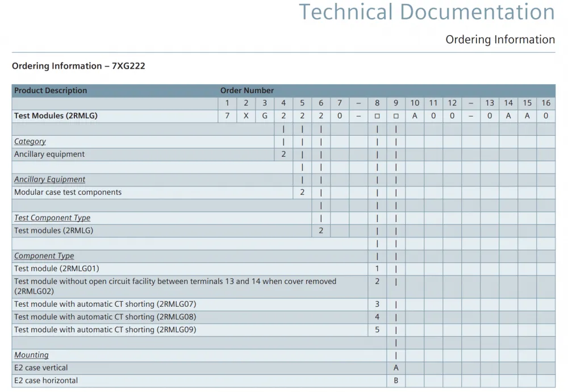Click the 'A' under position 14
Screen dimensions: 568x392
508,116
